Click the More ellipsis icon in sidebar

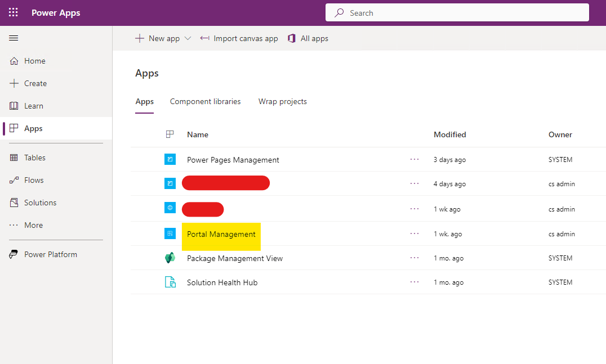coord(14,225)
